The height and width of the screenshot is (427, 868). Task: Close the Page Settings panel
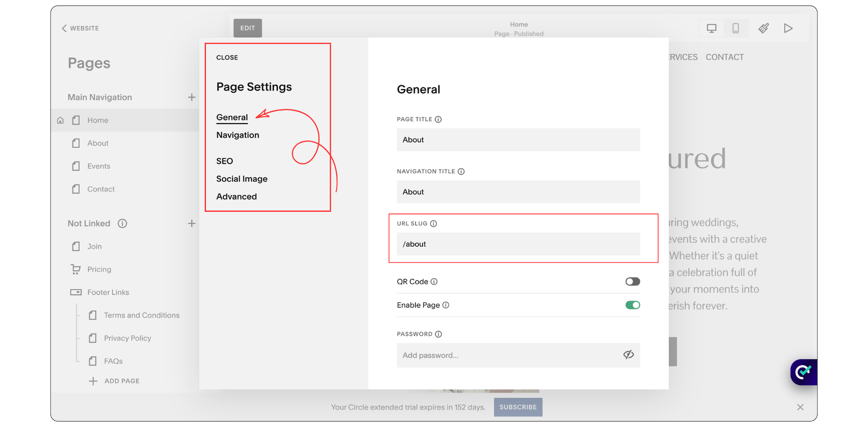227,58
